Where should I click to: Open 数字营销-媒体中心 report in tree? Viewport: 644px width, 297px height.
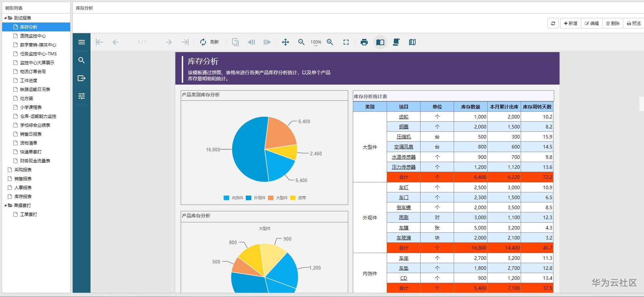tap(38, 45)
